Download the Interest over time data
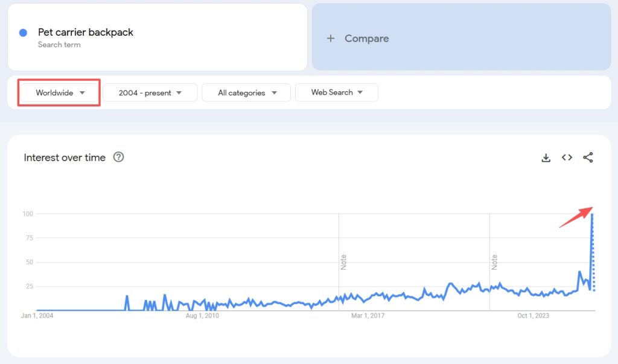The width and height of the screenshot is (618, 364). click(x=546, y=158)
